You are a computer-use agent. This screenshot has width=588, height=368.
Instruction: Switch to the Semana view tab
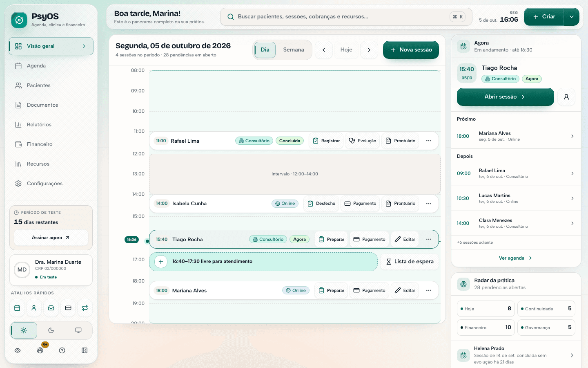tap(294, 50)
